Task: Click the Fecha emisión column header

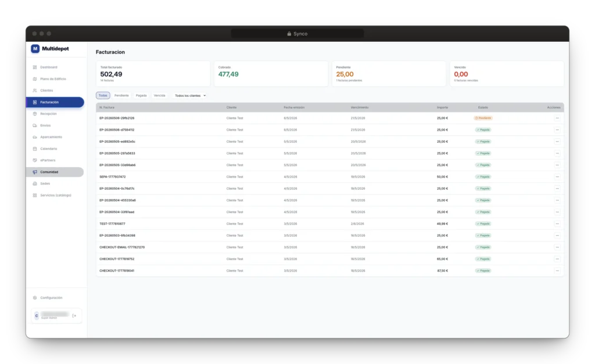Action: 294,107
